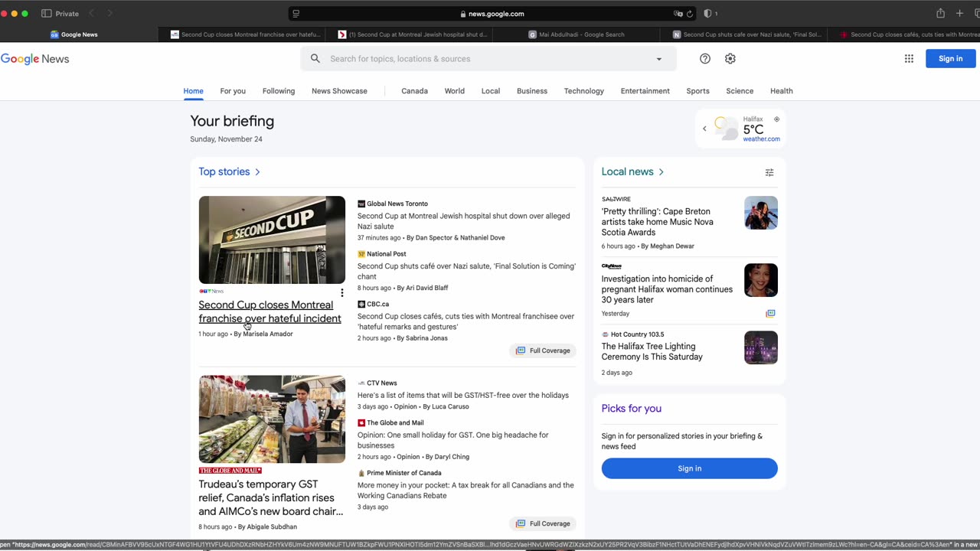Open homicide of pregnant Halifax woman story
Viewport: 980px width, 551px height.
click(667, 289)
